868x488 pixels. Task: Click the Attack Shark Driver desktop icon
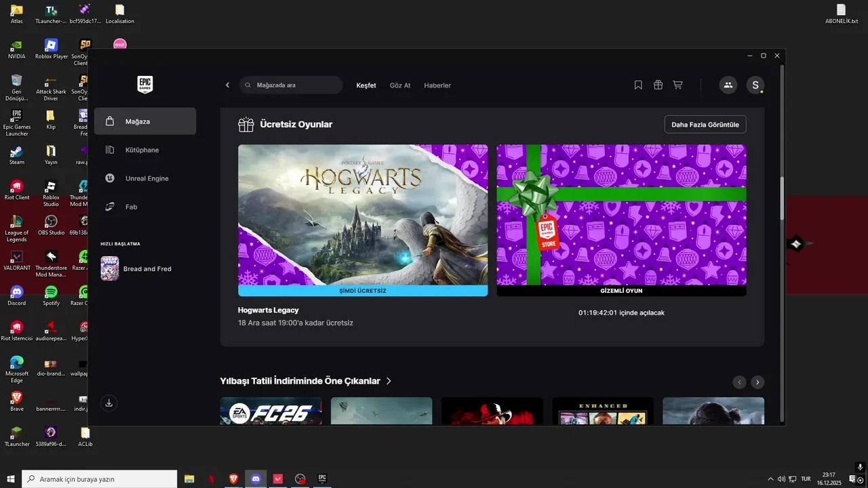(52, 88)
